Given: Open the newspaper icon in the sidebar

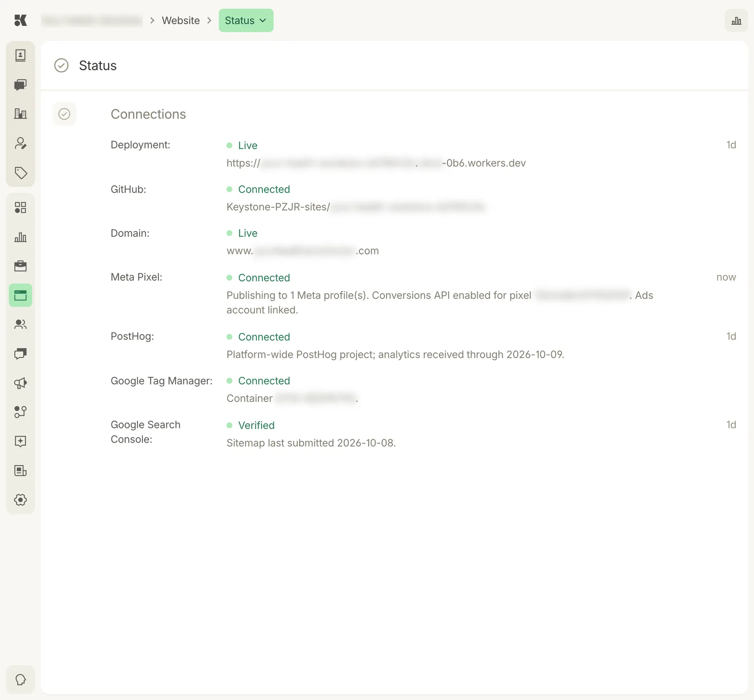Looking at the screenshot, I should coord(20,470).
